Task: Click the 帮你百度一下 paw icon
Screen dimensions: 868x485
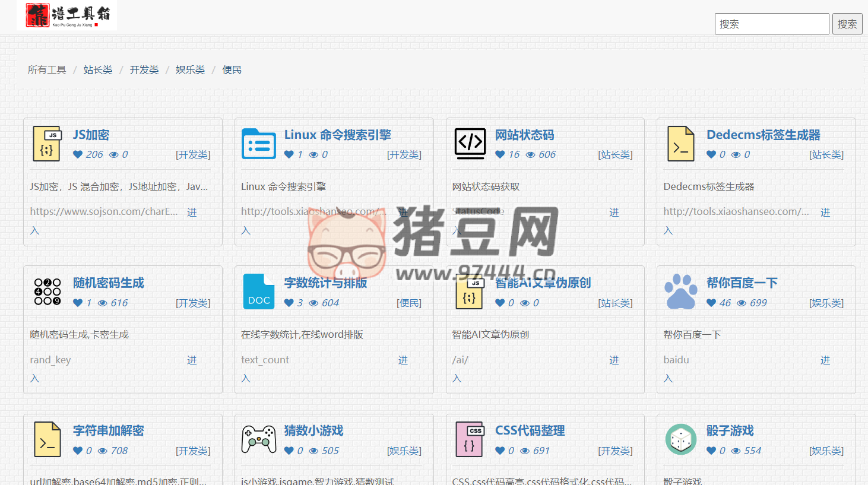Action: click(x=680, y=291)
